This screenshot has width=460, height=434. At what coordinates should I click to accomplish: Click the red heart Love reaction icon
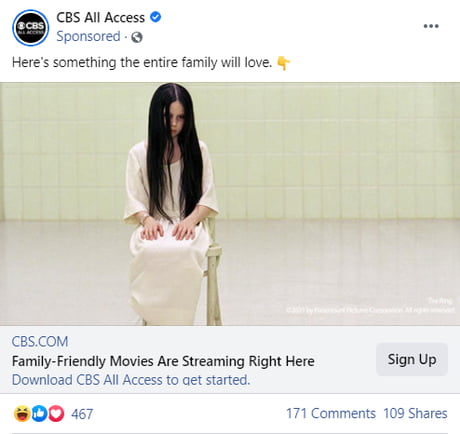(56, 414)
